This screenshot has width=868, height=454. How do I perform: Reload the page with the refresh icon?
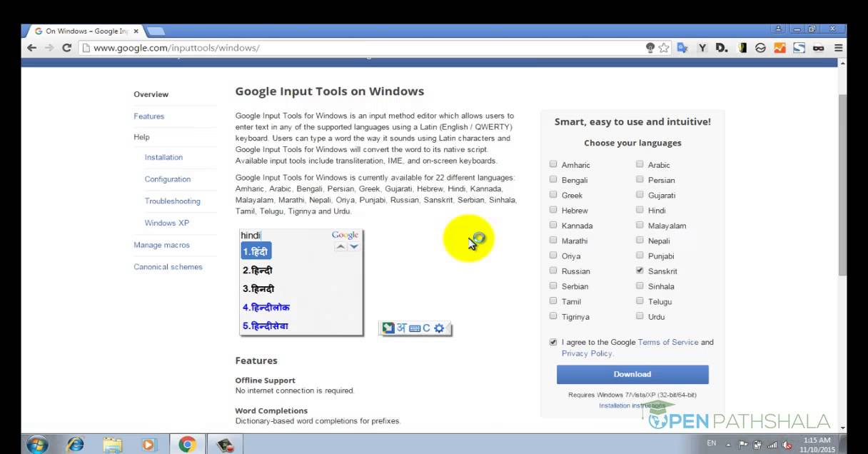click(66, 48)
